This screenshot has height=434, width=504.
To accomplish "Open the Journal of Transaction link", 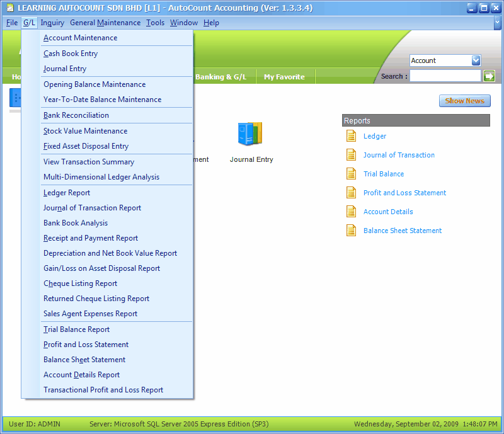I will point(399,155).
